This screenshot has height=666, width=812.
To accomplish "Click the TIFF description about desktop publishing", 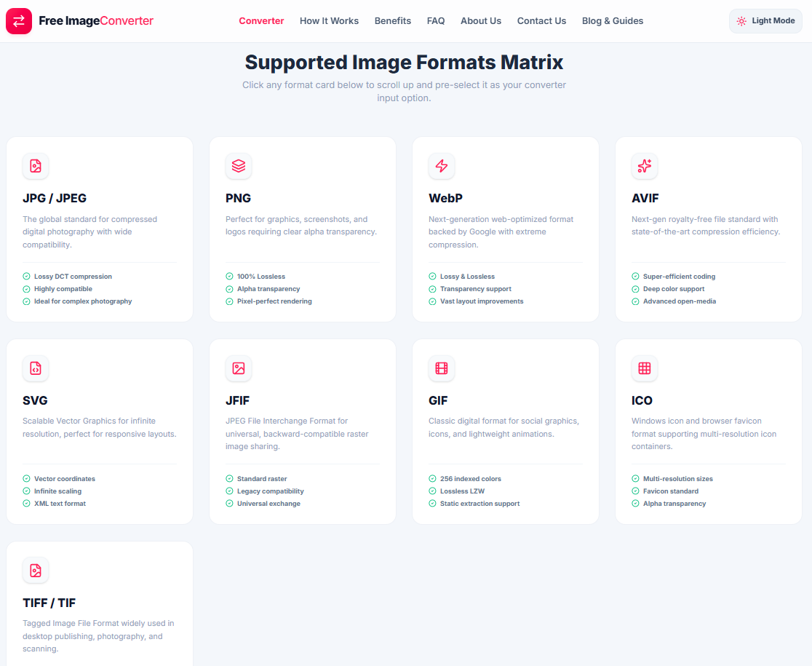I will pyautogui.click(x=98, y=636).
